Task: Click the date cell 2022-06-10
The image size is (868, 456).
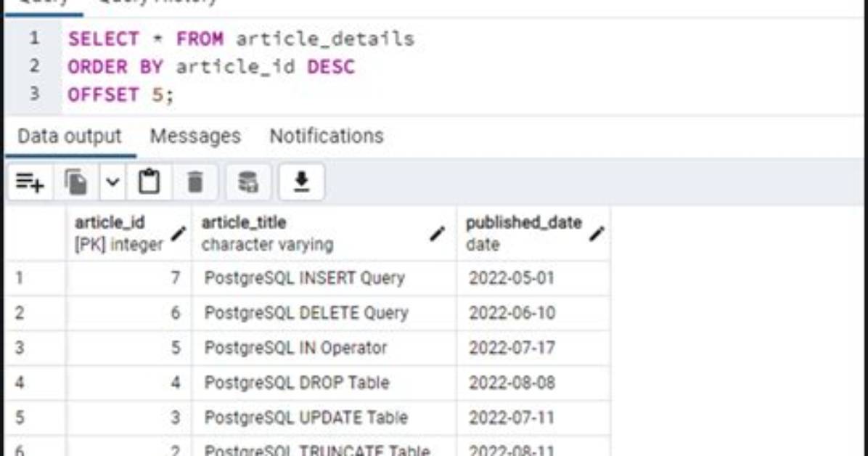Action: tap(533, 312)
